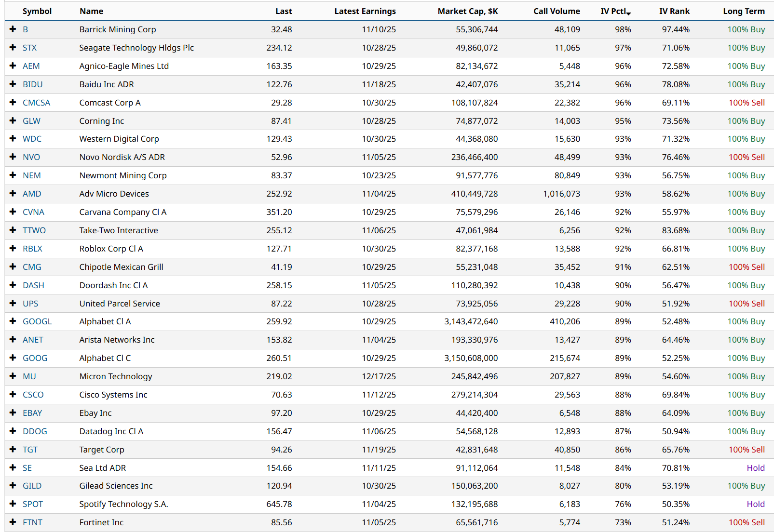Sort table by IV Rank header

[x=674, y=11]
